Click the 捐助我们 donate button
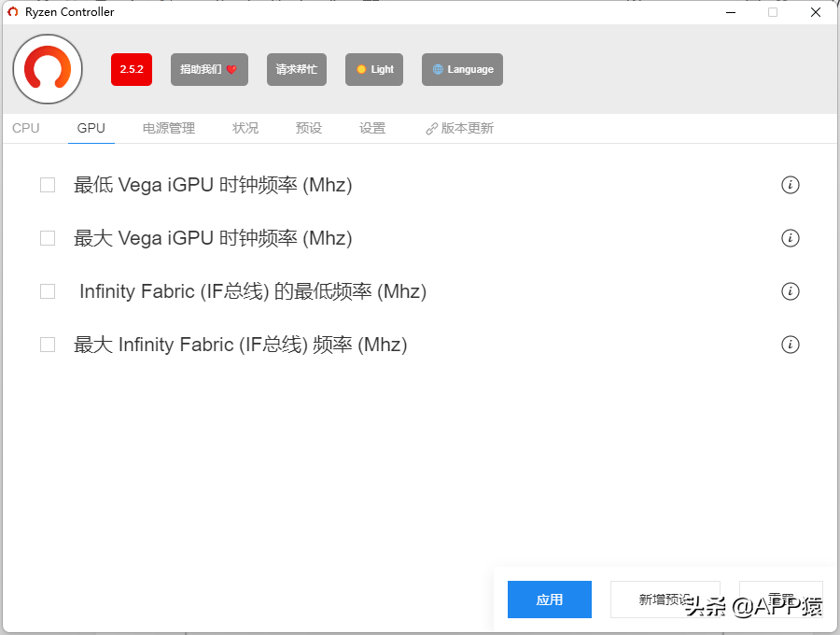 tap(209, 69)
